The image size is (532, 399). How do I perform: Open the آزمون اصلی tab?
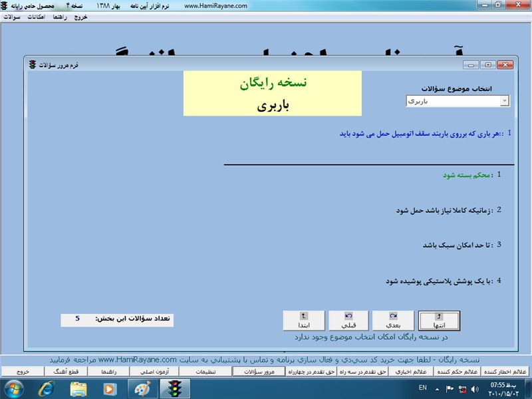pos(154,372)
